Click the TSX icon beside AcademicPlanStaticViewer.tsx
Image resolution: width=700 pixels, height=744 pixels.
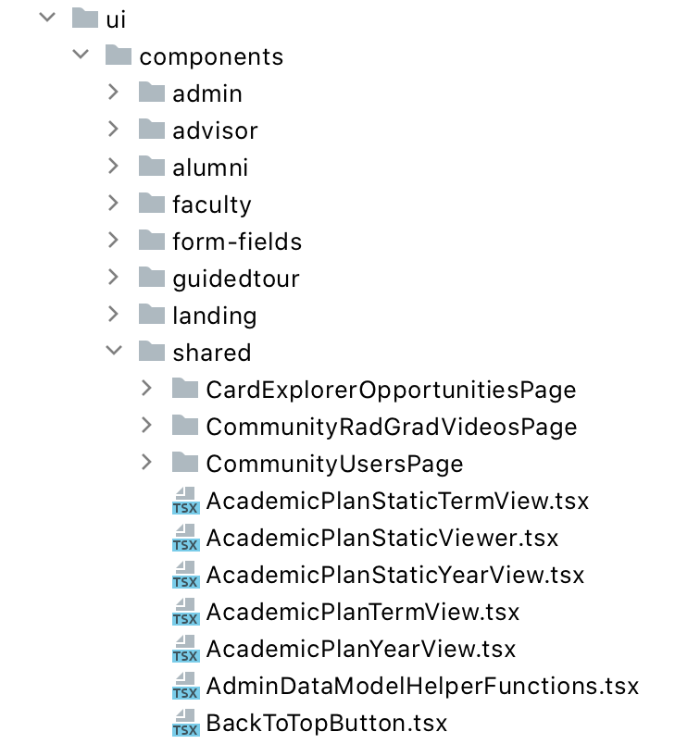[186, 538]
